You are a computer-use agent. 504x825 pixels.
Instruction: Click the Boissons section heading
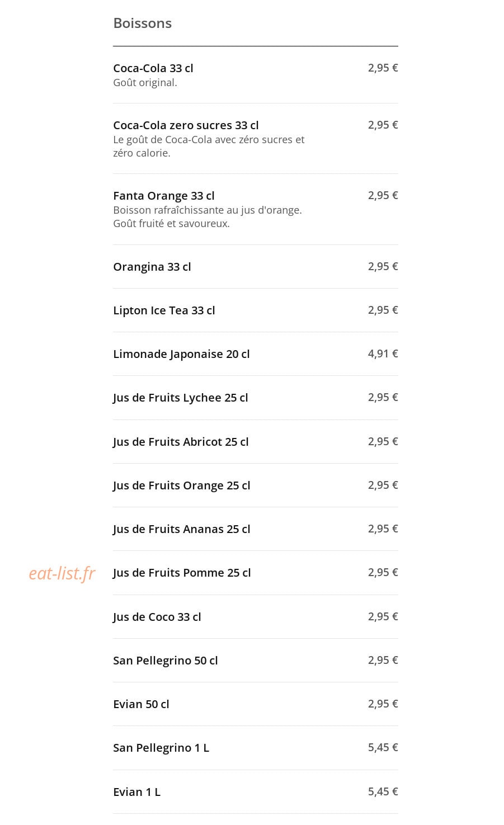point(142,23)
